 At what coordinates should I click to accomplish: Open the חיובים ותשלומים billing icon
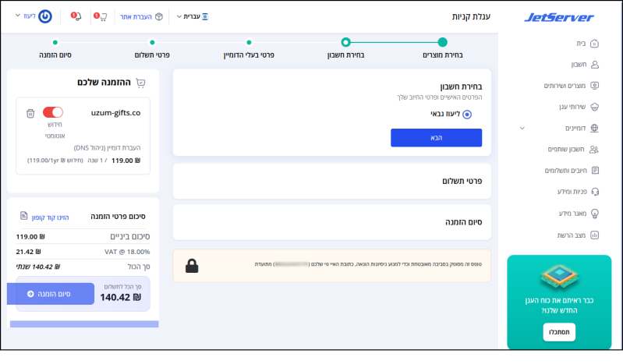click(595, 171)
